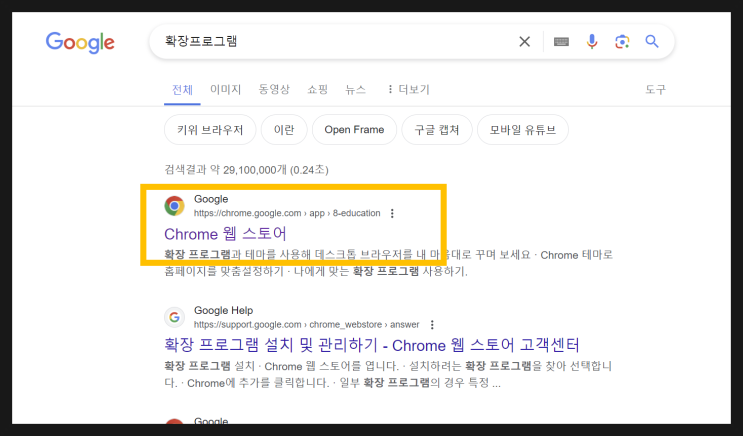Click the Chrome favicon of first result
743x436 pixels.
(x=174, y=206)
